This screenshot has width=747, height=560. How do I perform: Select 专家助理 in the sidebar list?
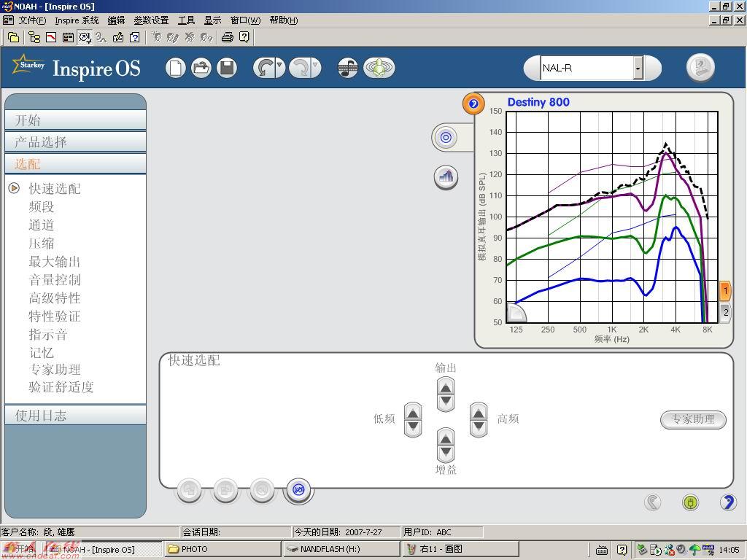54,369
